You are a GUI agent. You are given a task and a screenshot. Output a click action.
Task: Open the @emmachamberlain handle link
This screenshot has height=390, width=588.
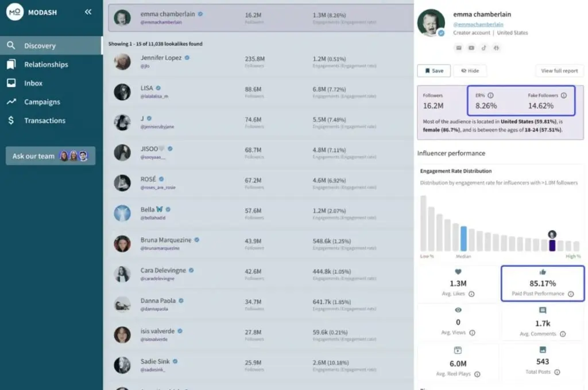pyautogui.click(x=478, y=24)
